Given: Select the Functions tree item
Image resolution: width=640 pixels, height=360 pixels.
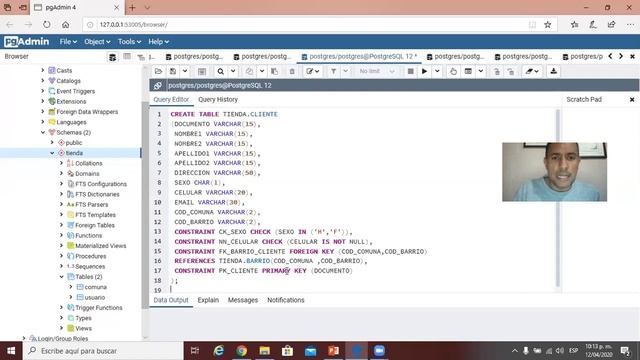Looking at the screenshot, I should click(x=88, y=236).
